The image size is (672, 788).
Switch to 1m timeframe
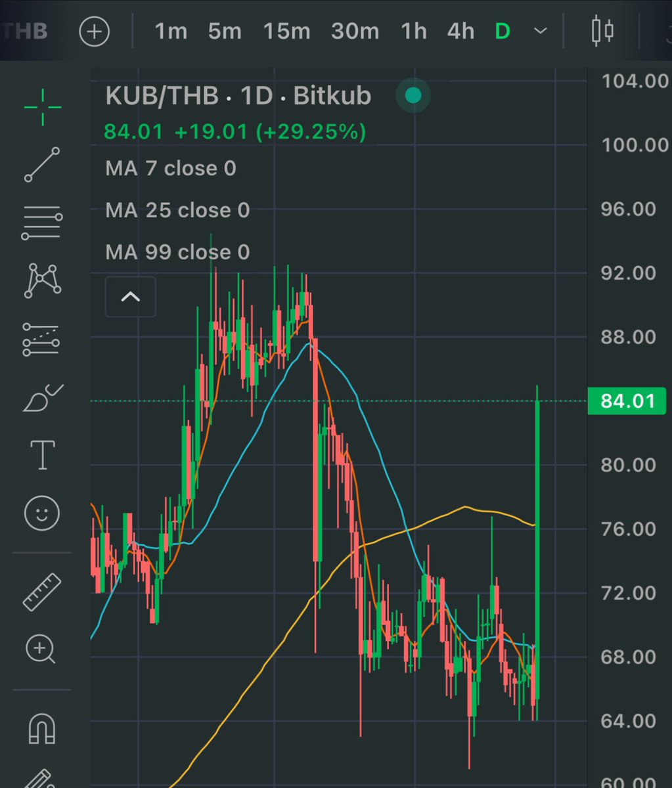pyautogui.click(x=171, y=32)
